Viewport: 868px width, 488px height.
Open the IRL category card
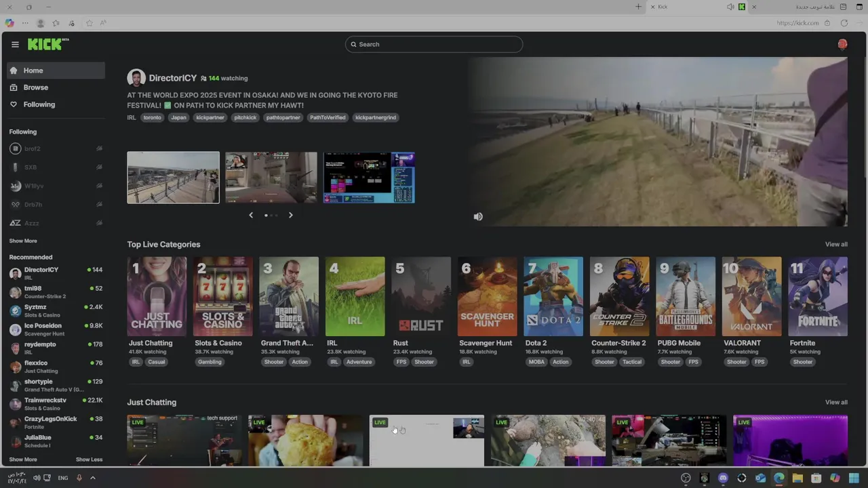coord(355,296)
